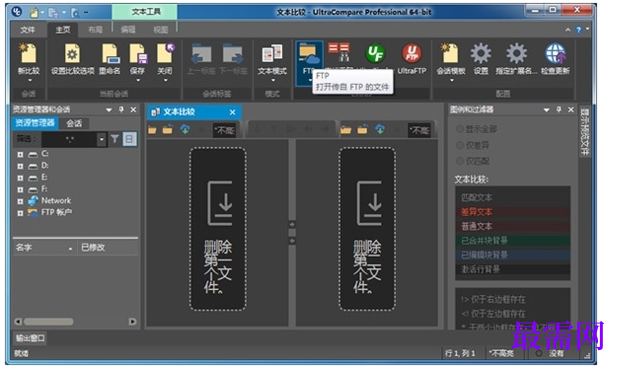This screenshot has width=623, height=367.
Task: Expand the Network tree node
Action: coord(20,201)
